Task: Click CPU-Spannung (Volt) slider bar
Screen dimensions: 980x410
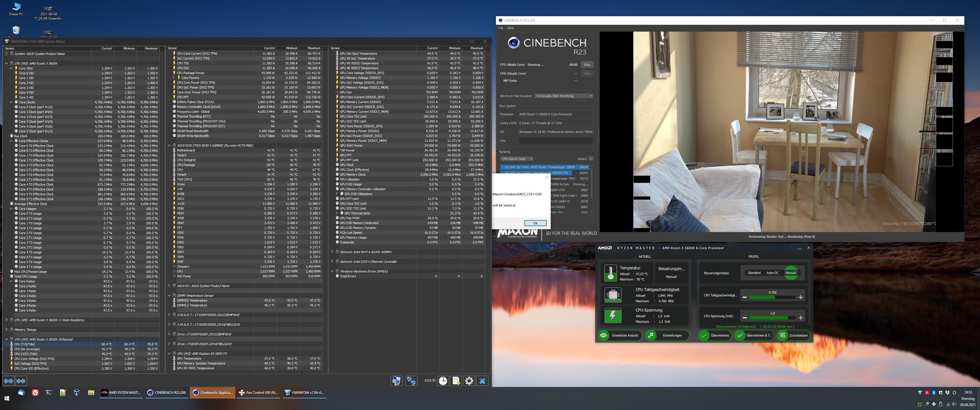Action: (772, 318)
